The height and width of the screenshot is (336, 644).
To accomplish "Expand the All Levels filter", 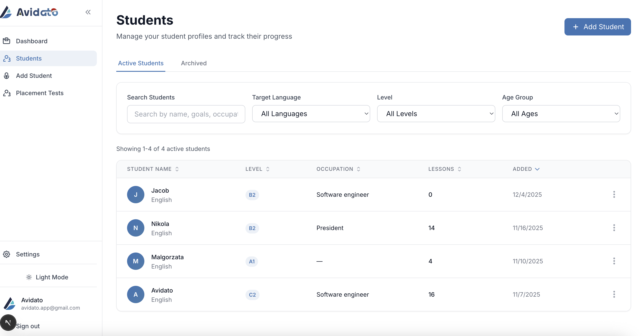I will click(436, 114).
